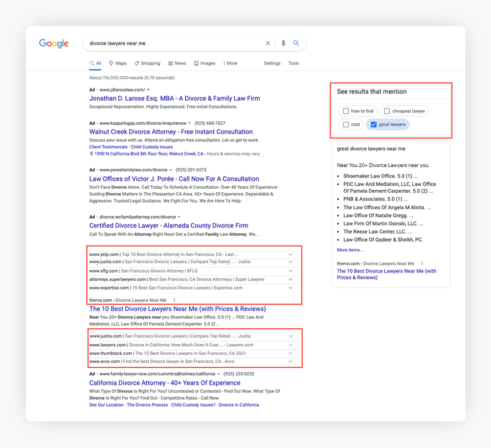Viewport: 491px width, 448px height.
Task: Click 'More items...' link in side panel
Action: coord(350,250)
